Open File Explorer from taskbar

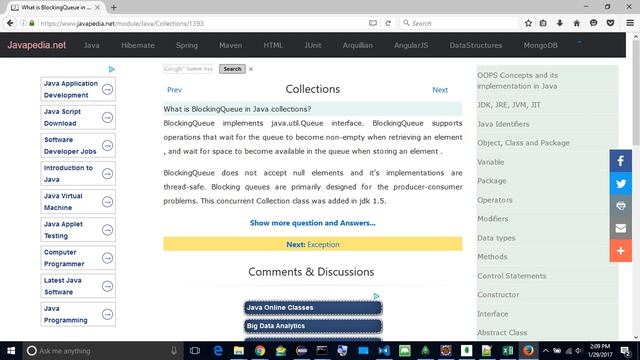pos(239,351)
